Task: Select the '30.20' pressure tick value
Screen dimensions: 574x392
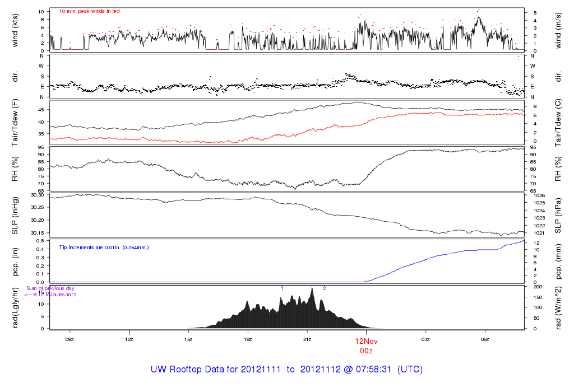Action: tap(38, 220)
